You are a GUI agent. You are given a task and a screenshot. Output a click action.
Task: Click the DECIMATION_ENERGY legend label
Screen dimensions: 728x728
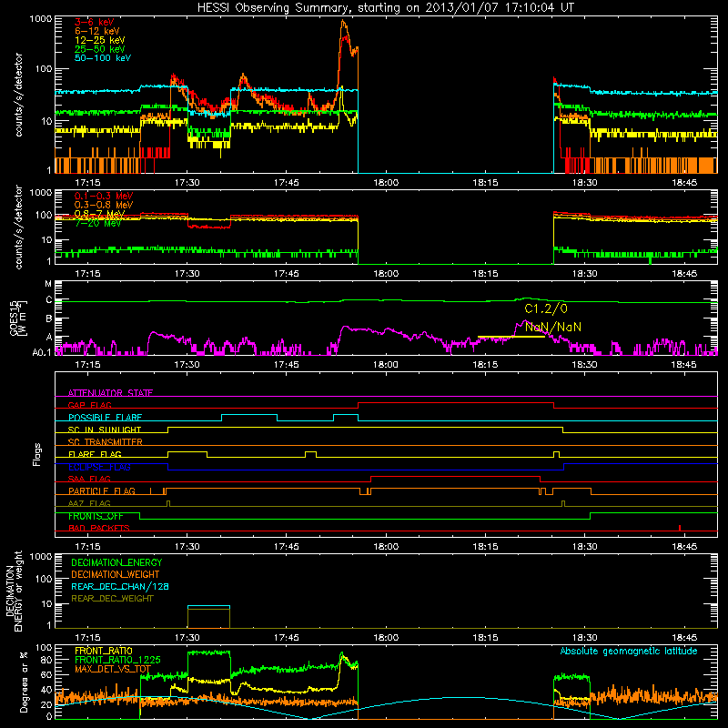pos(116,562)
